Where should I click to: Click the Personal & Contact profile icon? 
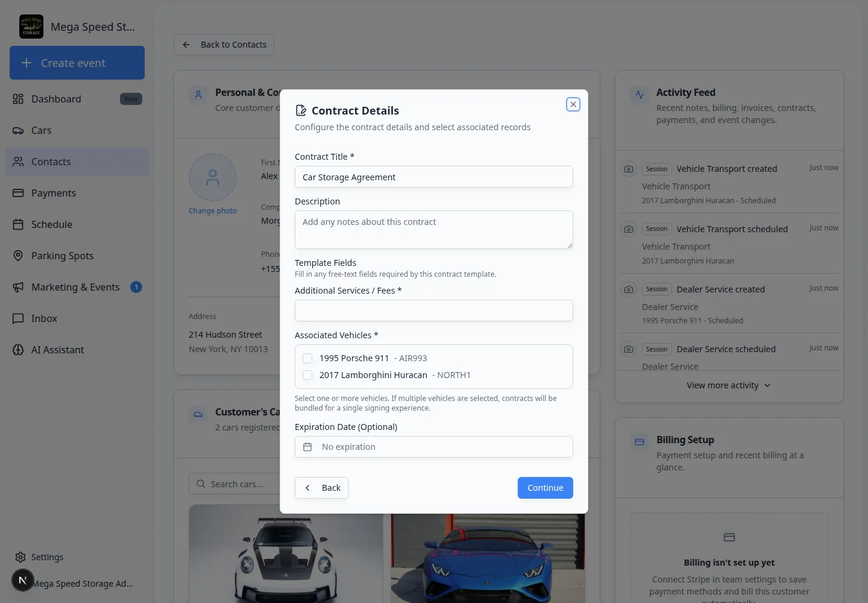198,95
